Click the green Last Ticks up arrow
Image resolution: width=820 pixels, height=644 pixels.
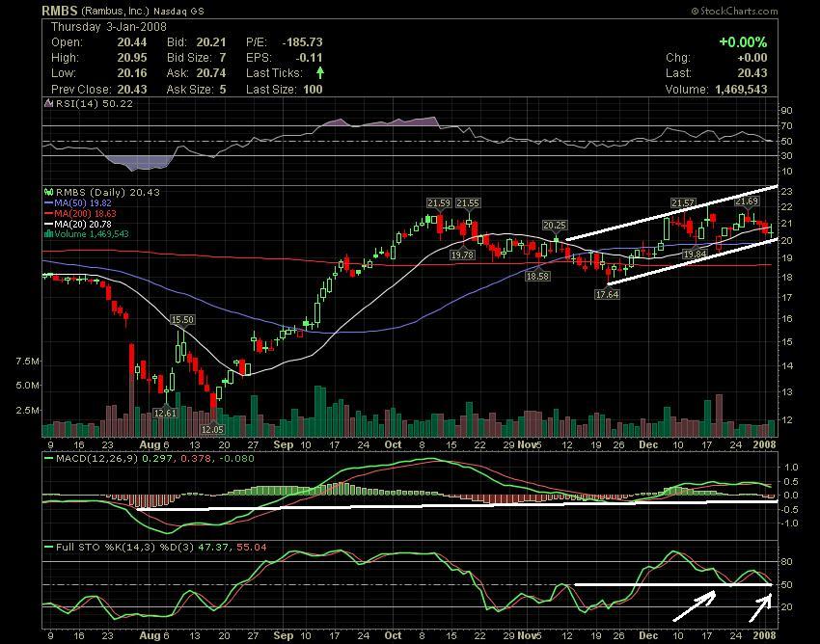coord(320,73)
